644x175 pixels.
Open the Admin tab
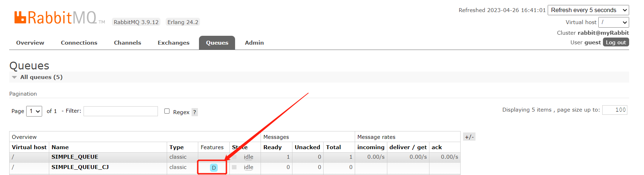254,43
